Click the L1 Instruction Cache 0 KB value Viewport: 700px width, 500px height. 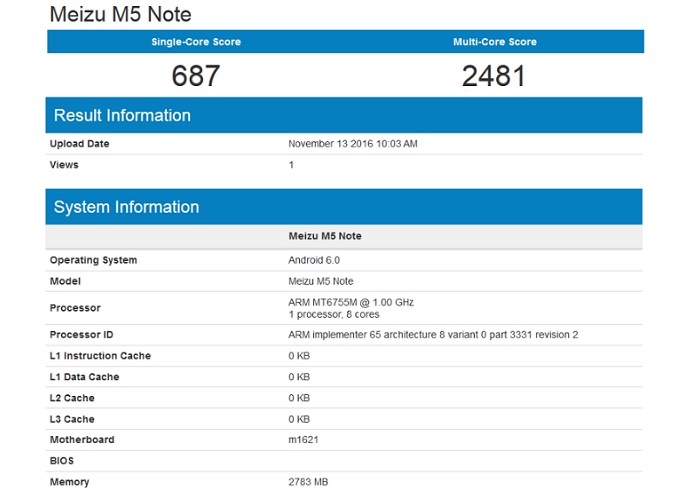pyautogui.click(x=299, y=356)
